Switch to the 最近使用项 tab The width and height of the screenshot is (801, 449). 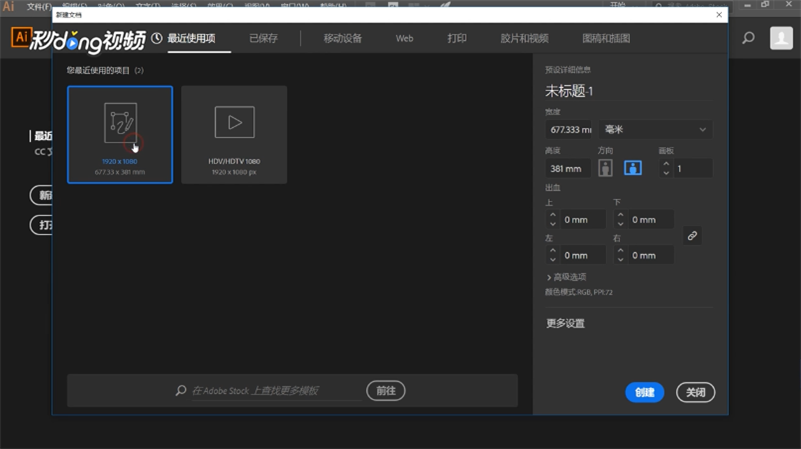192,38
